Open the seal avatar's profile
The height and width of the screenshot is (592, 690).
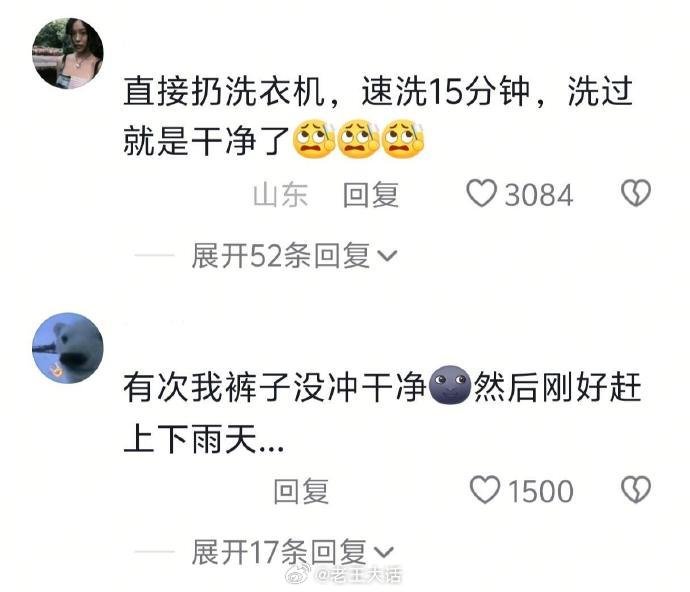pyautogui.click(x=68, y=348)
